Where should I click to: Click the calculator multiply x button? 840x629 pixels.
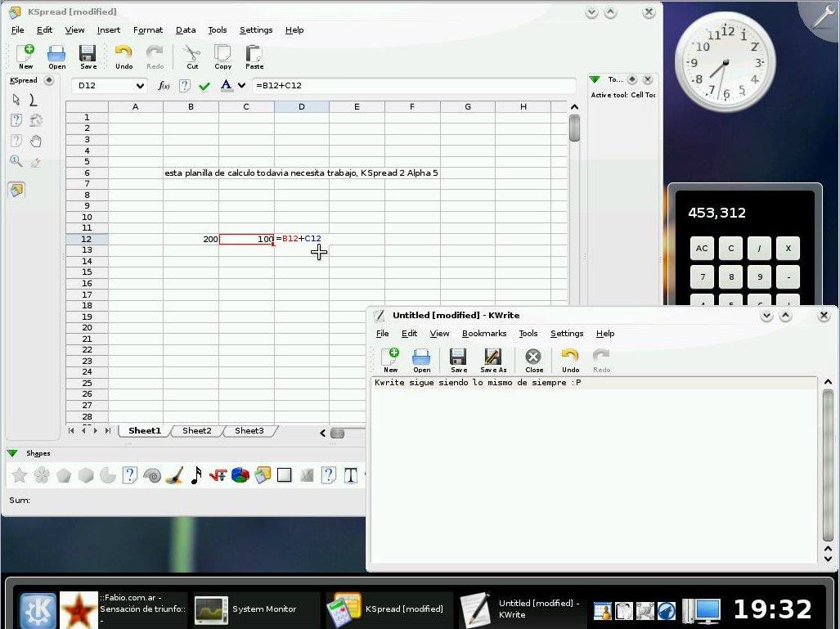pyautogui.click(x=788, y=248)
